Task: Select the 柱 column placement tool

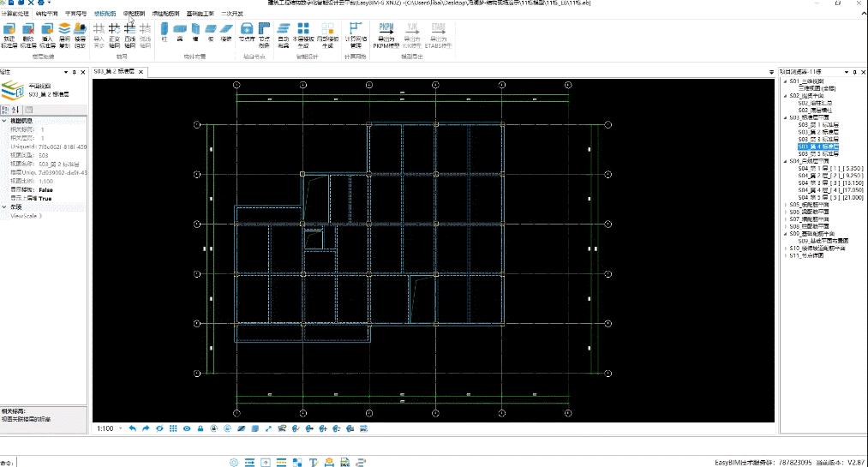Action: (165, 33)
